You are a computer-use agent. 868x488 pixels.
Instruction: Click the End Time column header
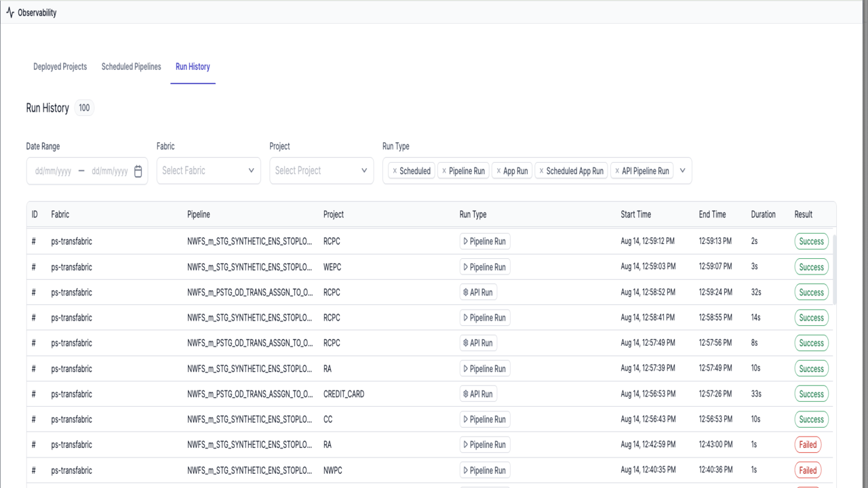[x=713, y=214]
